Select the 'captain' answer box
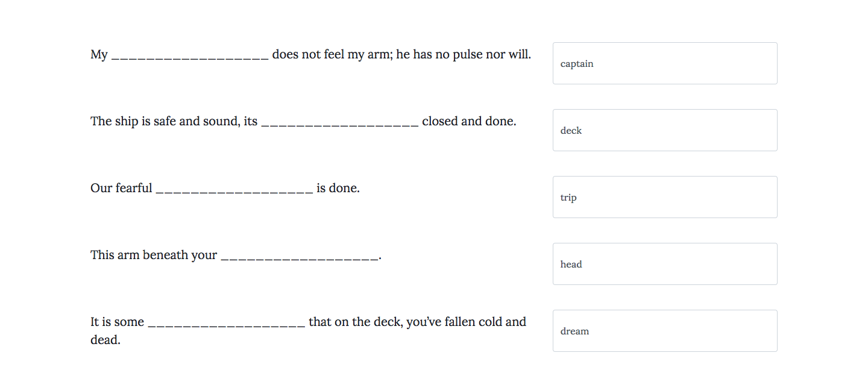868x379 pixels. point(665,63)
